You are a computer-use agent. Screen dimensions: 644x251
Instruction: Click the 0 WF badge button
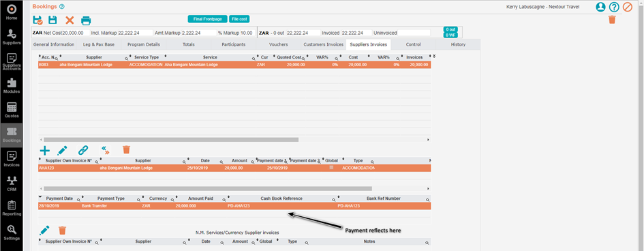[x=450, y=35]
